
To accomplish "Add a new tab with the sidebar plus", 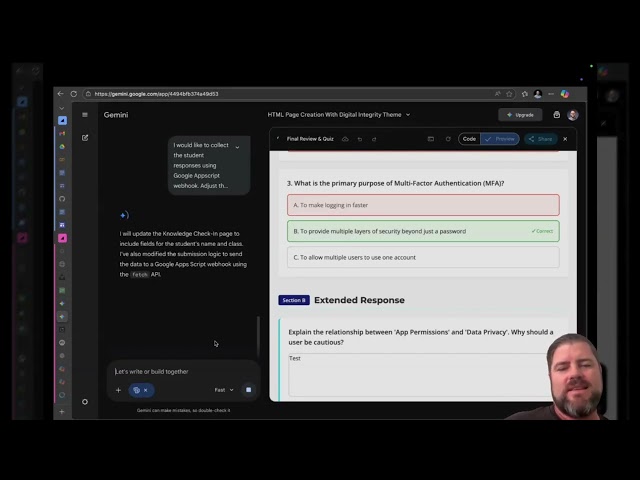I will [x=62, y=411].
